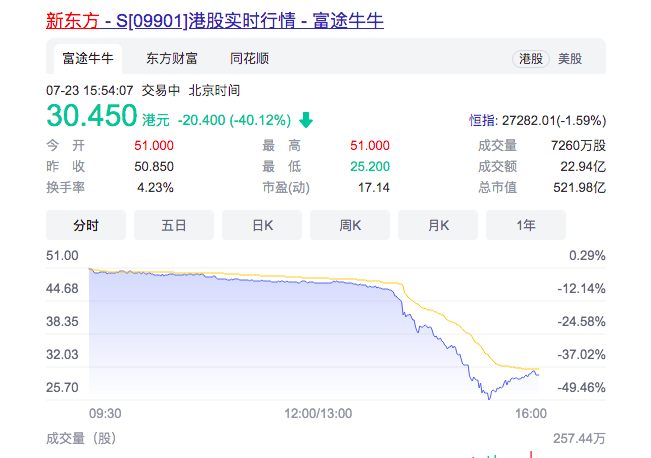The image size is (651, 458).
Task: Click the 0.29% axis label
Action: [x=587, y=255]
